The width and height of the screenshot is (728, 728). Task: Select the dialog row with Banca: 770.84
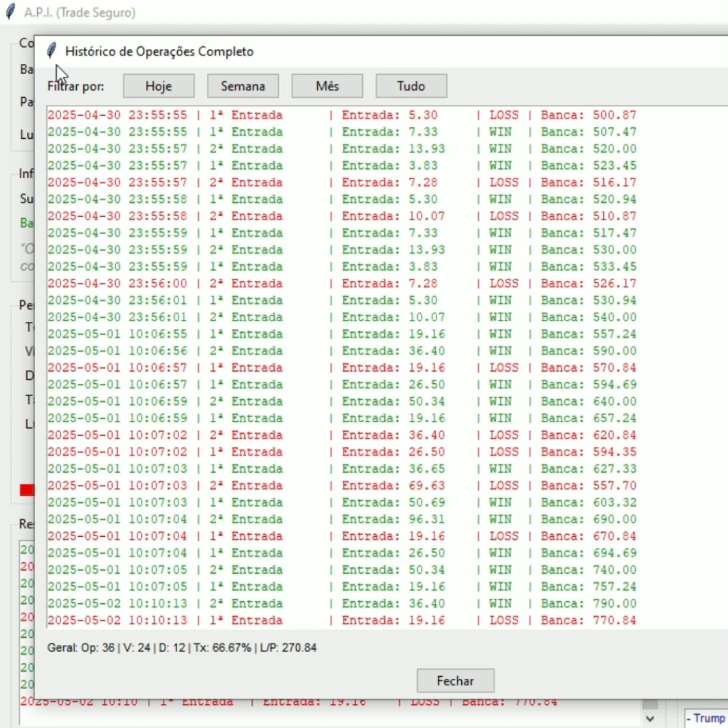tap(342, 621)
